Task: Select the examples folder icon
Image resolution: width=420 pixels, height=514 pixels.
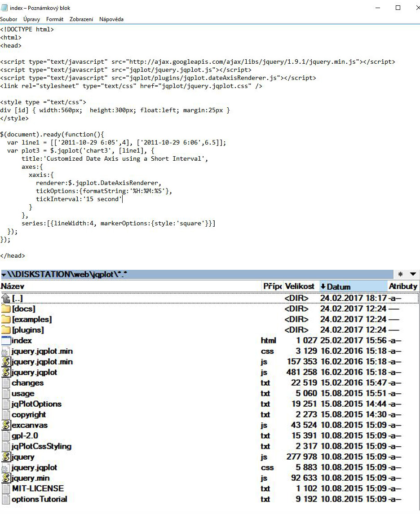Action: coord(5,319)
